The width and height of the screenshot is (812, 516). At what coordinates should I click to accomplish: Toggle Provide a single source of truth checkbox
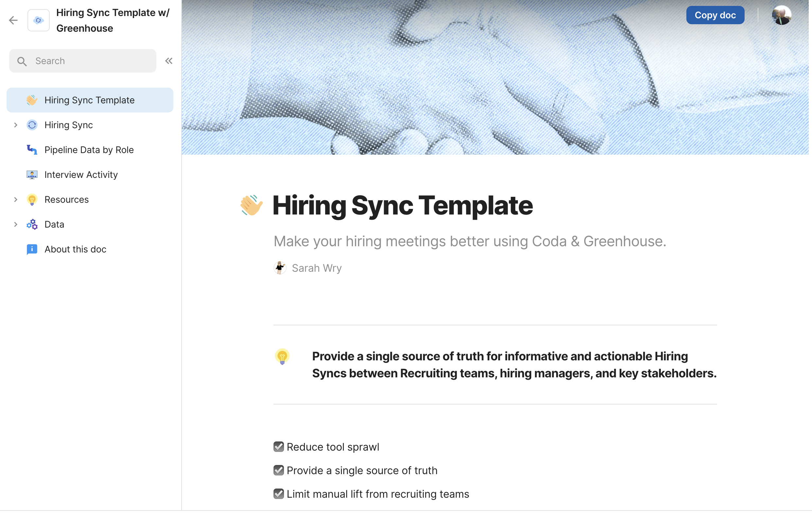click(278, 470)
